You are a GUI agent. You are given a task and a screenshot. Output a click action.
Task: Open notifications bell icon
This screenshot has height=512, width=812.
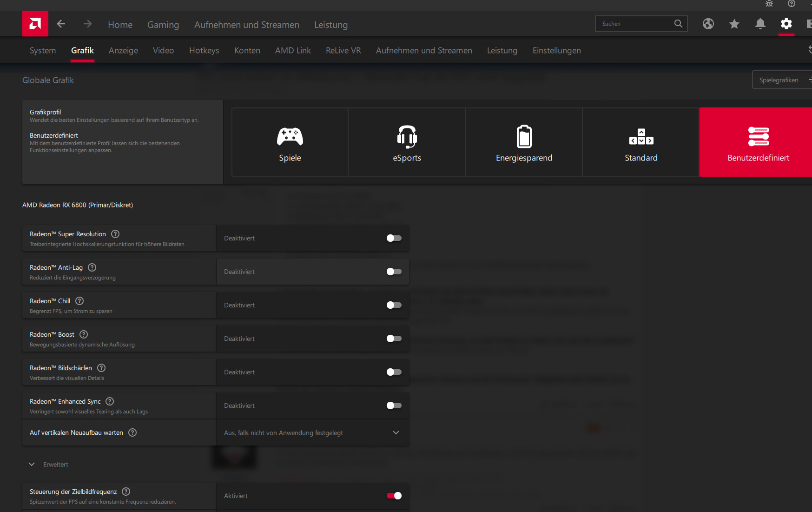[760, 24]
